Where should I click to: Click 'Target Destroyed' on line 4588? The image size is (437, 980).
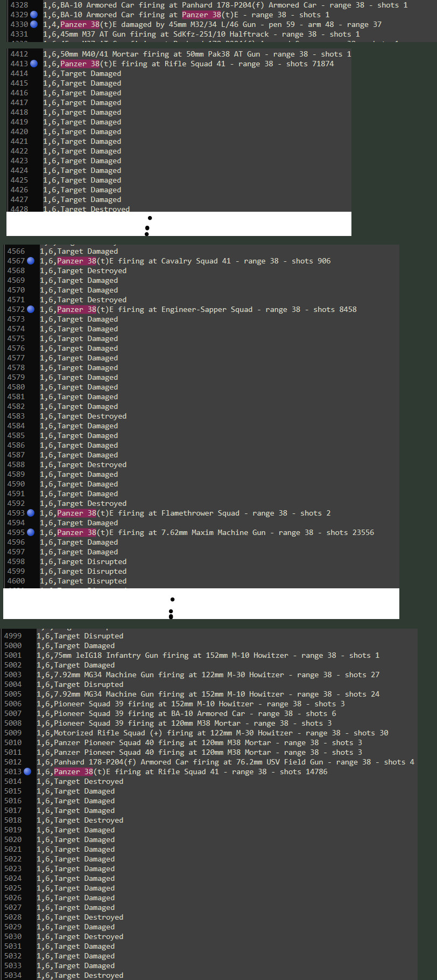(91, 464)
